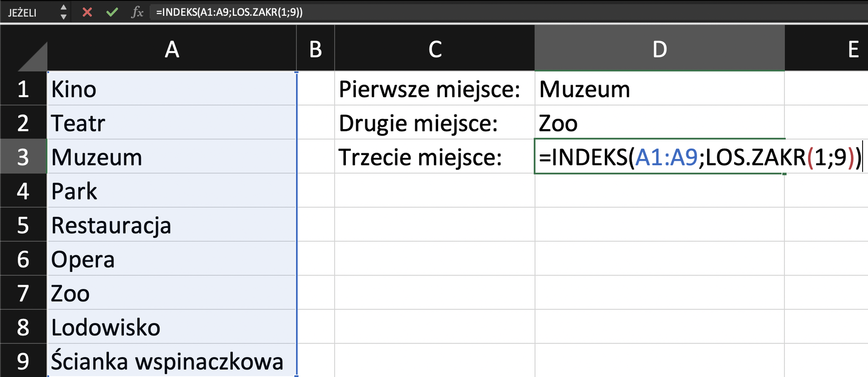The image size is (868, 377).
Task: Open Insert Function via fx icon
Action: (x=138, y=12)
